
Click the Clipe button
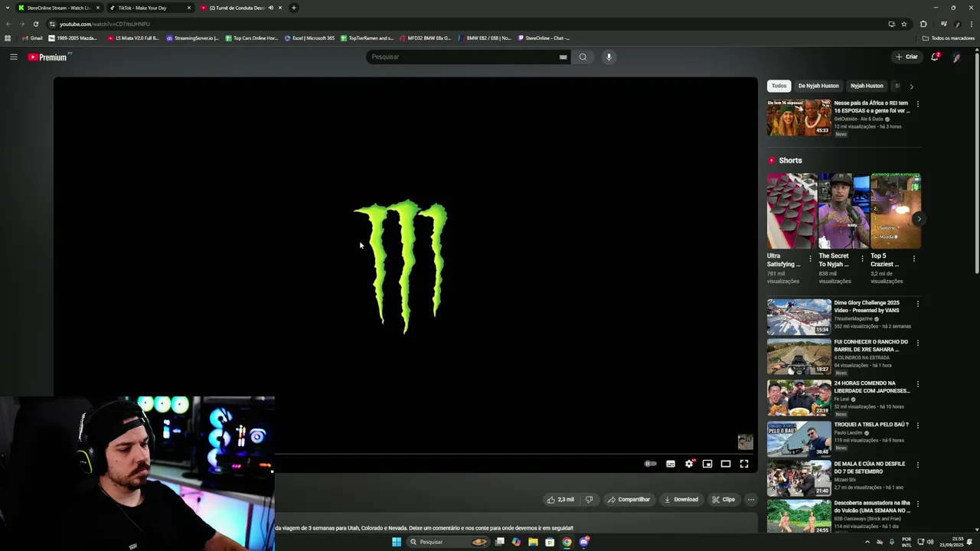(x=723, y=500)
